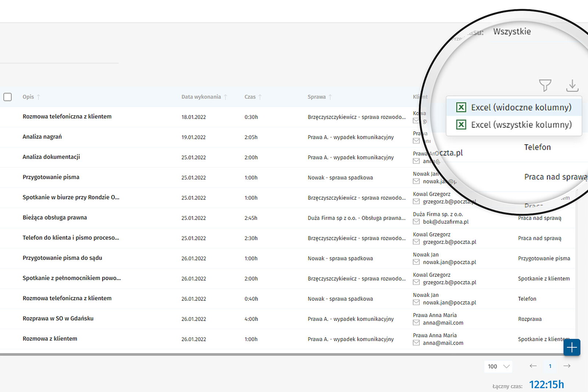The image size is (588, 392).
Task: Click the blue plus add button
Action: click(571, 347)
